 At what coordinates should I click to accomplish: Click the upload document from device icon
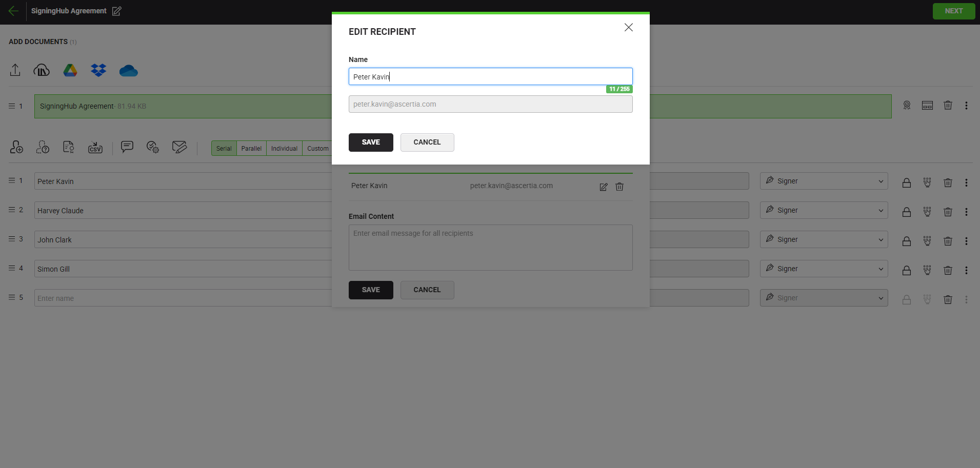tap(15, 70)
